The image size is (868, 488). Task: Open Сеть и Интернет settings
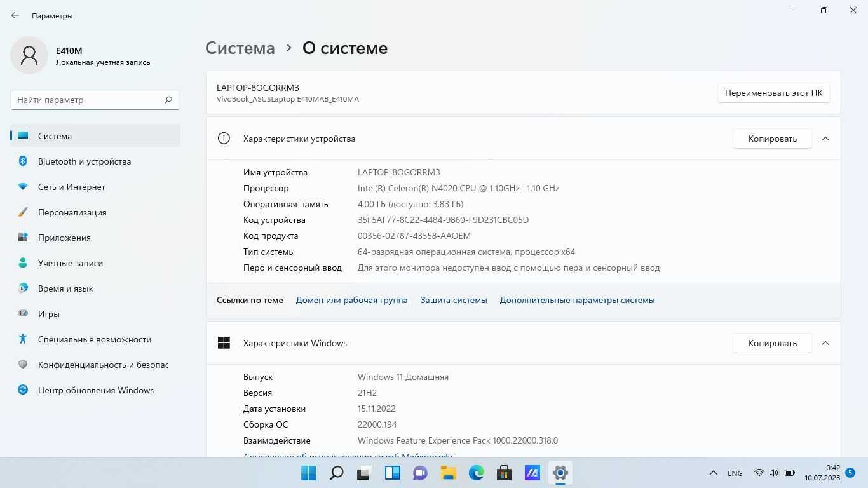click(95, 187)
